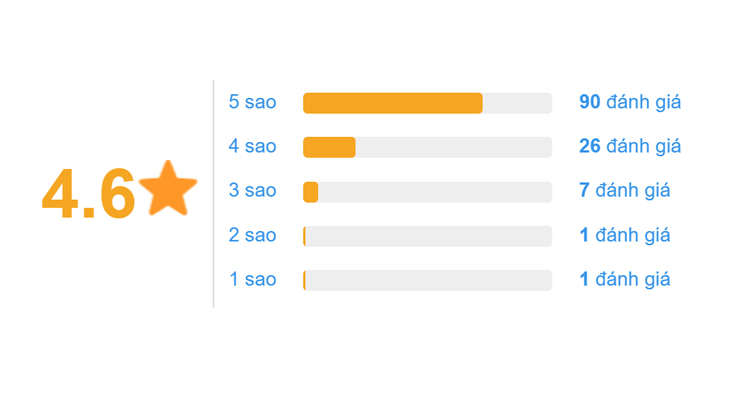Open the 90 đánh giá reviews link
Screen dimensions: 730x400
(x=630, y=102)
